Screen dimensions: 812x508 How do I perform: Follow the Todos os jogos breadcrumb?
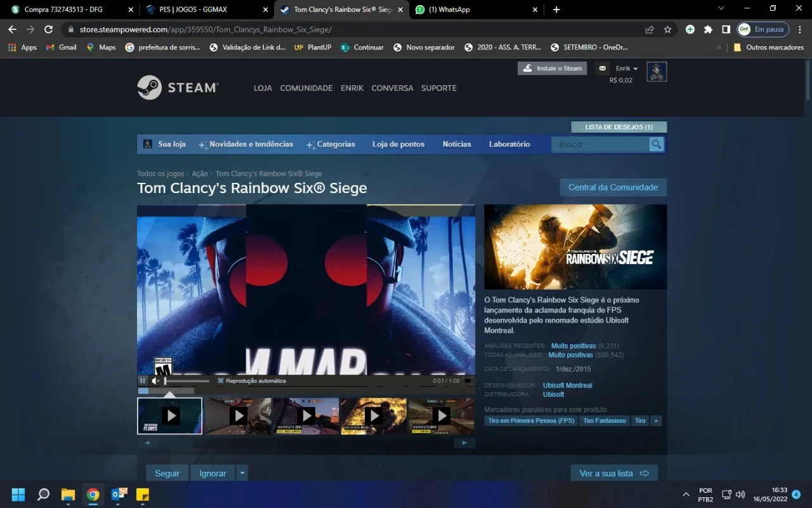click(x=160, y=173)
